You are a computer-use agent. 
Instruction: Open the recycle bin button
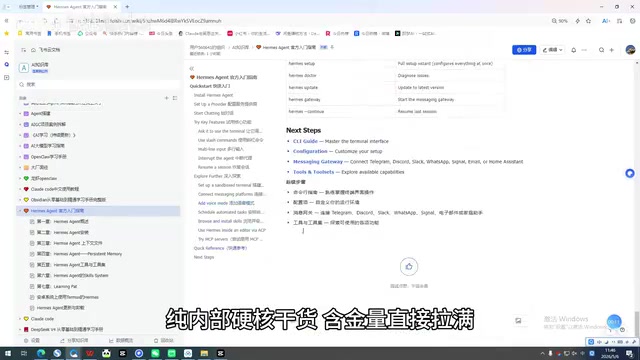click(164, 340)
